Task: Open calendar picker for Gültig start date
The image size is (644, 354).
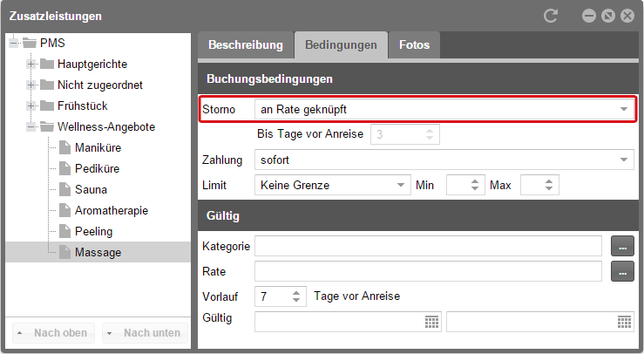Action: point(431,323)
